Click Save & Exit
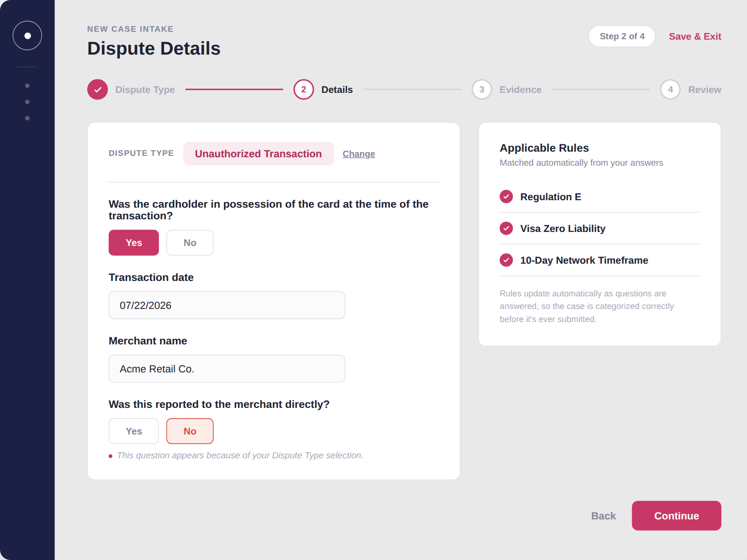The width and height of the screenshot is (747, 560). (x=695, y=36)
